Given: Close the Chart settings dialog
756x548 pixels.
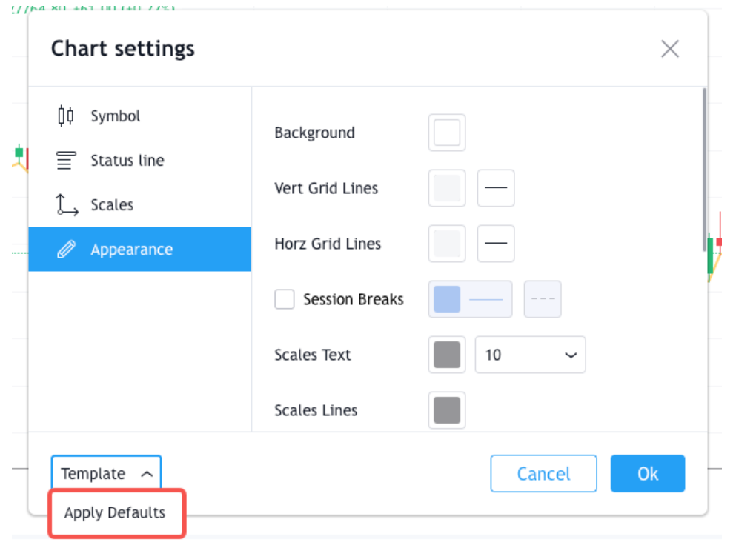Looking at the screenshot, I should 670,49.
